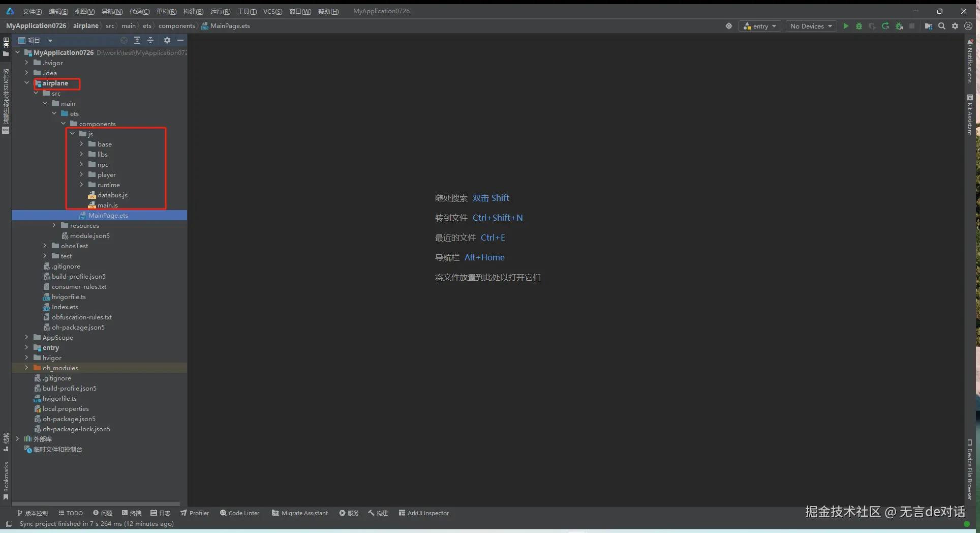
Task: Collapse the airplane module node
Action: click(x=26, y=83)
